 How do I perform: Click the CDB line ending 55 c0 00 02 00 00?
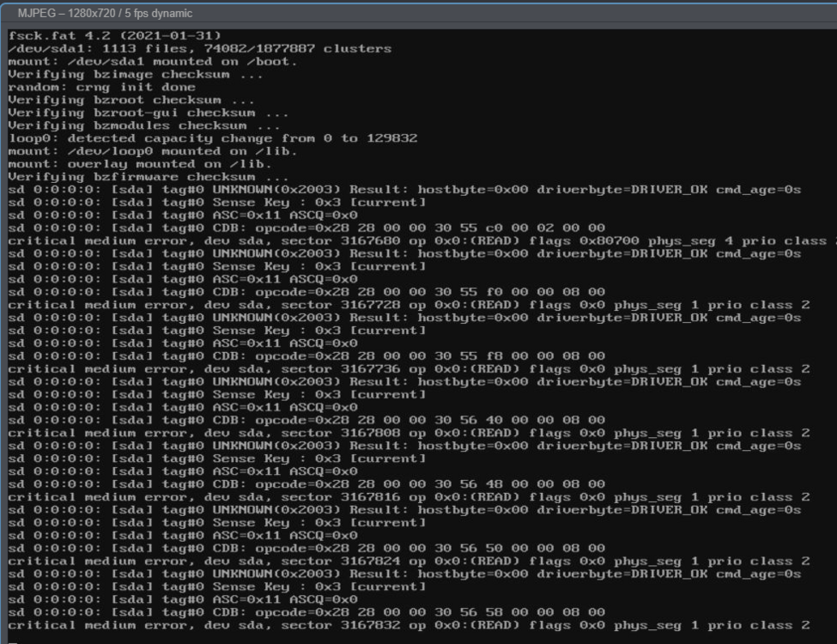coord(306,228)
